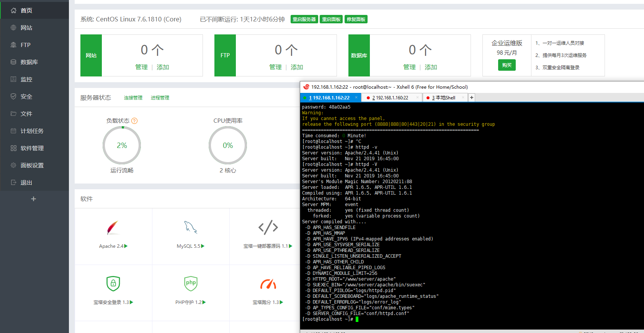Screen dimensions: 644x333
Task: Close the 本地Shell Xshell tab
Action: tap(463, 97)
